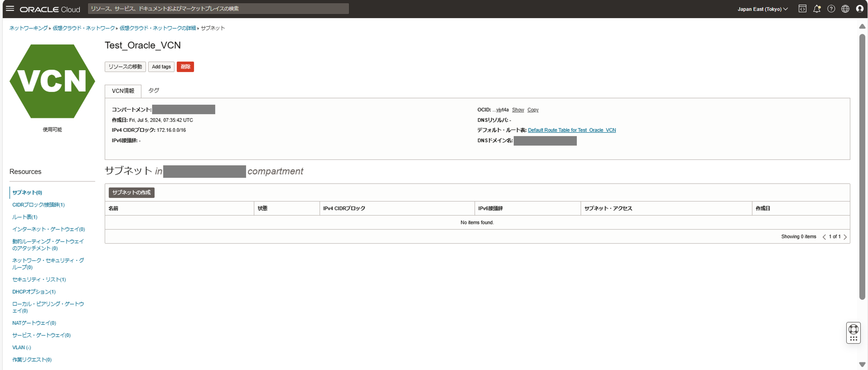
Task: Open the Cloud Shell developer tools icon
Action: coord(802,9)
